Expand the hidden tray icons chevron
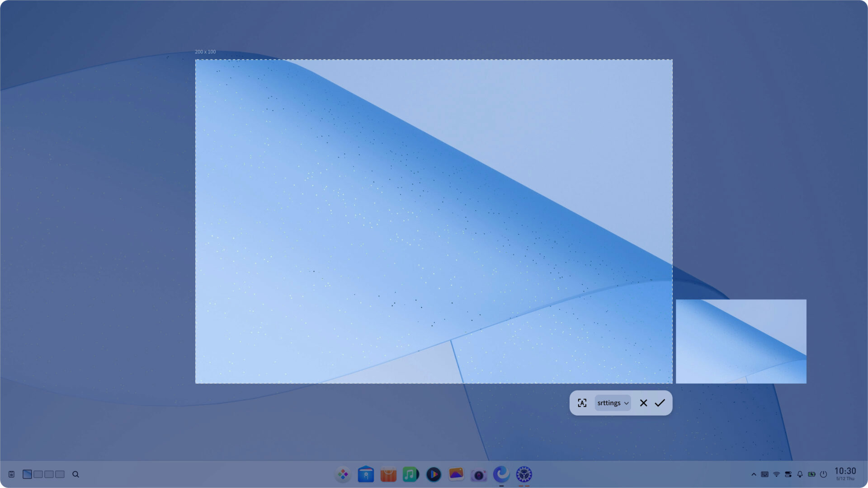 coord(754,474)
